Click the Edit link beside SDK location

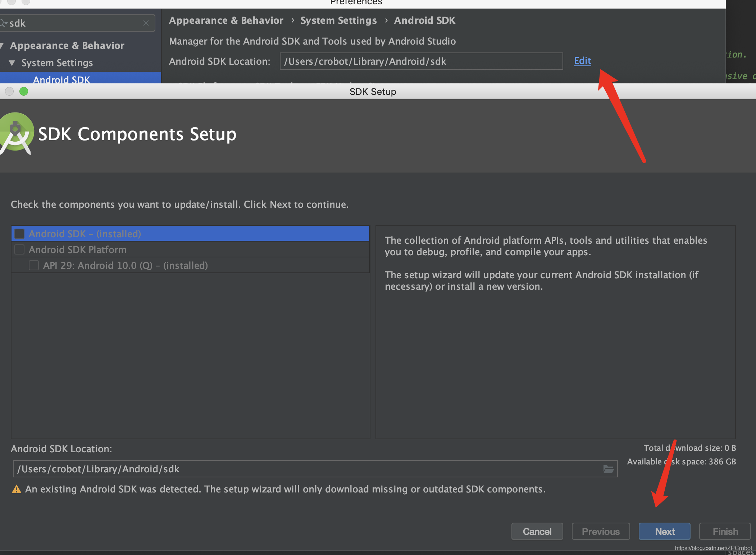pos(582,61)
